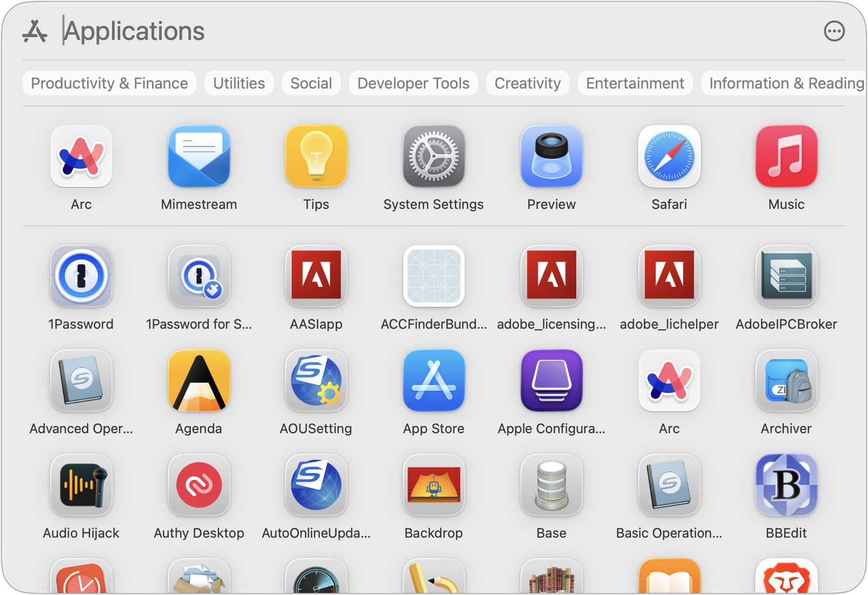This screenshot has width=868, height=595.
Task: Switch to the Developer Tools category
Action: tap(413, 83)
